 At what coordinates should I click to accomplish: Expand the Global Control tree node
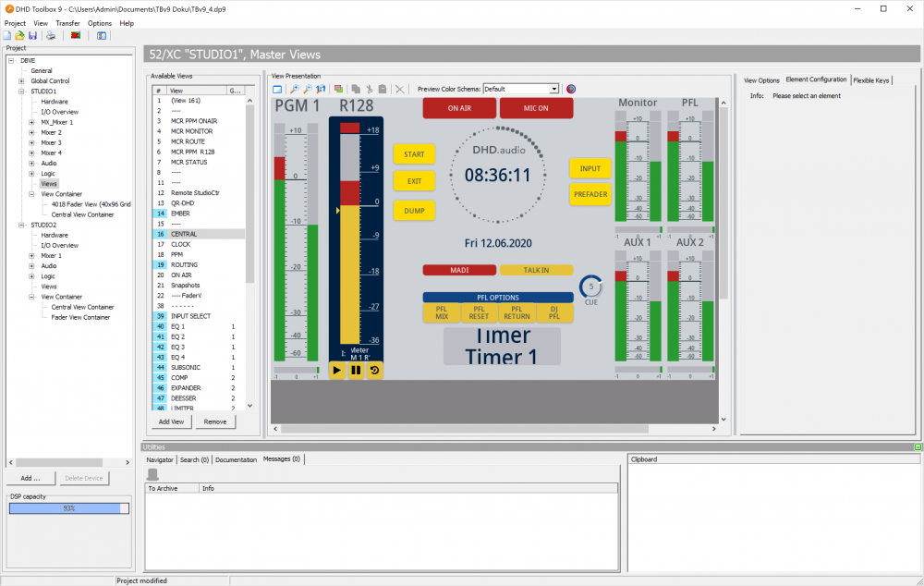point(21,81)
